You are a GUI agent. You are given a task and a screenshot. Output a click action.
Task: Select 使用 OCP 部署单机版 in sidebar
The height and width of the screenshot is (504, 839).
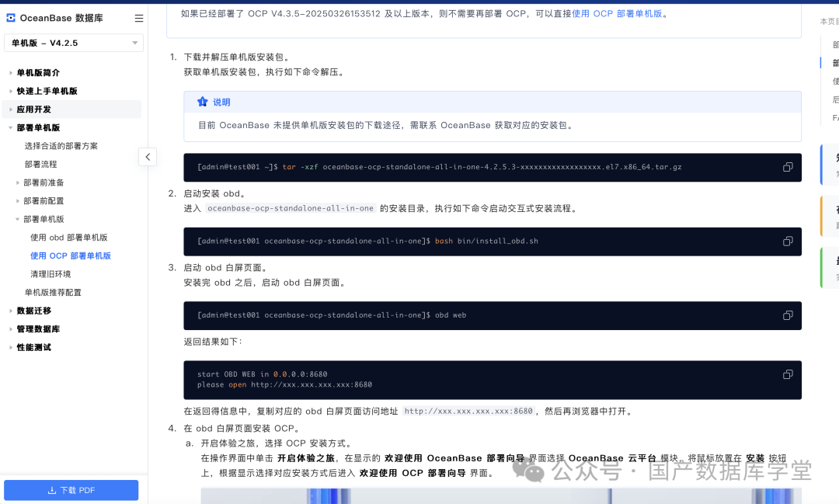(x=71, y=255)
